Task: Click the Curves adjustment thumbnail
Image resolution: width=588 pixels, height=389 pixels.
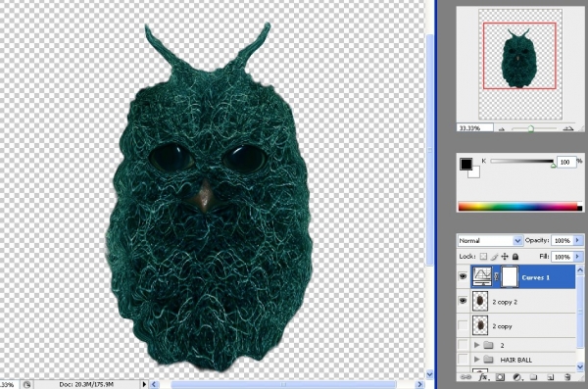Action: [482, 277]
